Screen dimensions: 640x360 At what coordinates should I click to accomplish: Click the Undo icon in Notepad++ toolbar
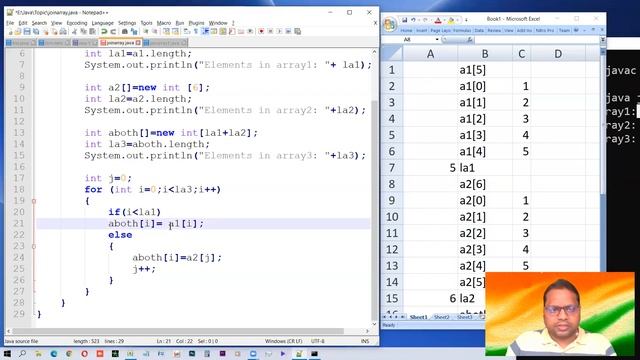[x=104, y=31]
